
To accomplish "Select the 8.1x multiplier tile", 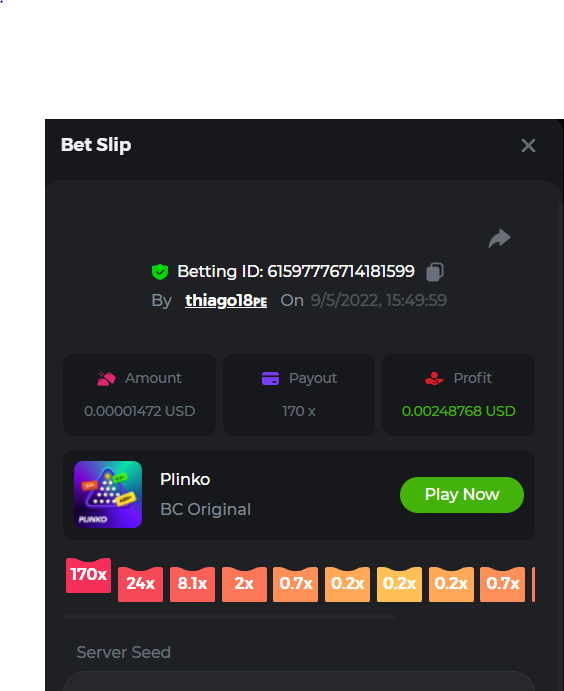I will tap(193, 584).
